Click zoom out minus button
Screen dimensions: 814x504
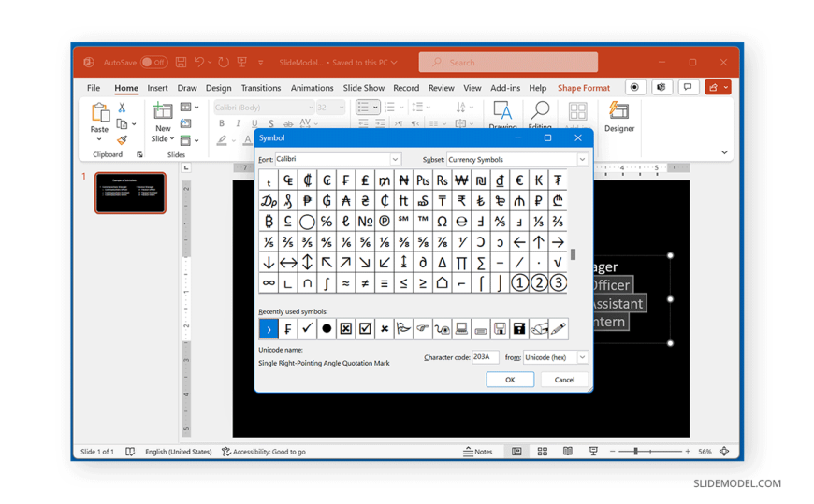click(612, 452)
